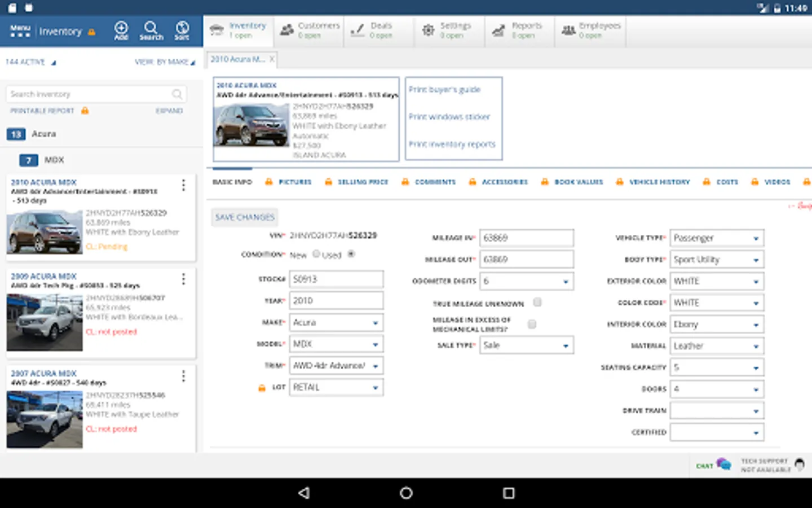This screenshot has width=812, height=508.
Task: Open the Exterior Color dropdown
Action: [717, 281]
